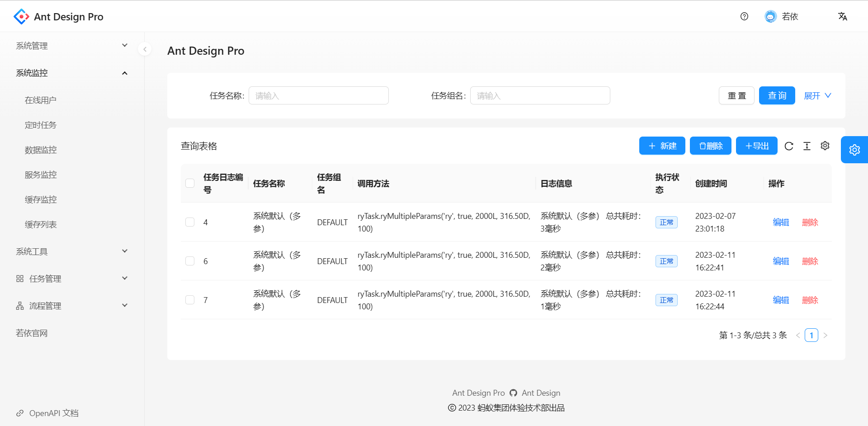
Task: Go to the previous page arrow
Action: pyautogui.click(x=798, y=335)
